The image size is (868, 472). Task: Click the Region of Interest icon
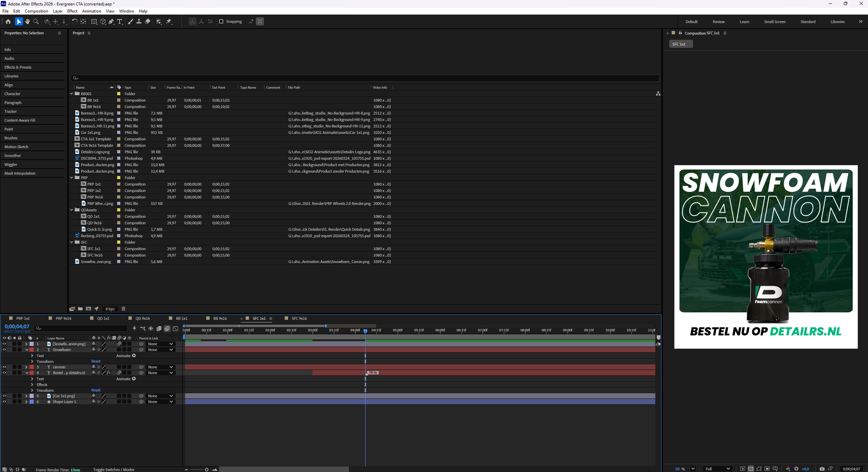click(x=767, y=469)
